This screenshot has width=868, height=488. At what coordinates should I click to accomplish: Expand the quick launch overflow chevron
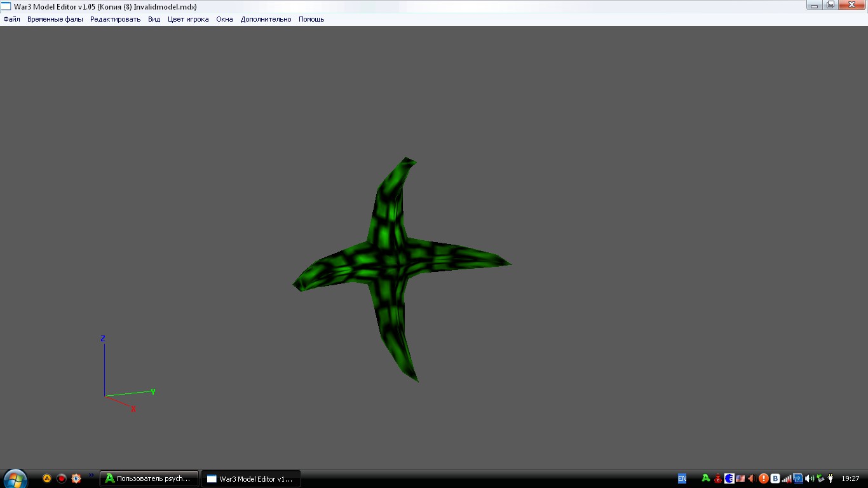[91, 475]
